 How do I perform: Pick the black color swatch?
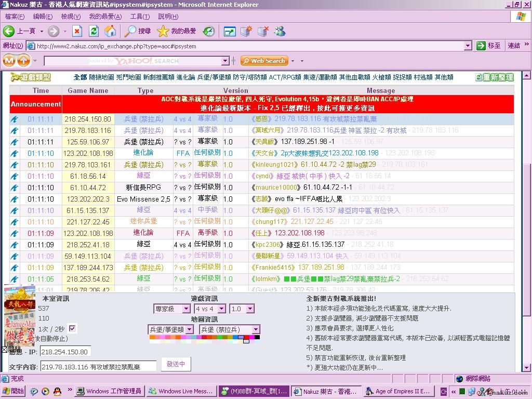pyautogui.click(x=257, y=337)
